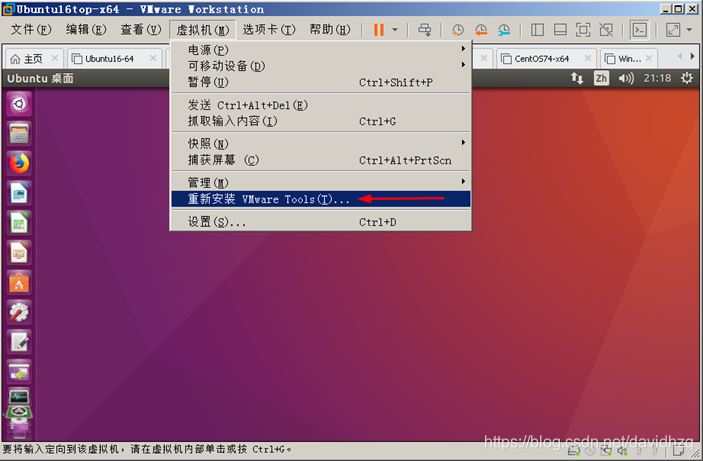Launch LibreOffice Writer from the launcher
Screen dimensions: 703x461
click(19, 193)
